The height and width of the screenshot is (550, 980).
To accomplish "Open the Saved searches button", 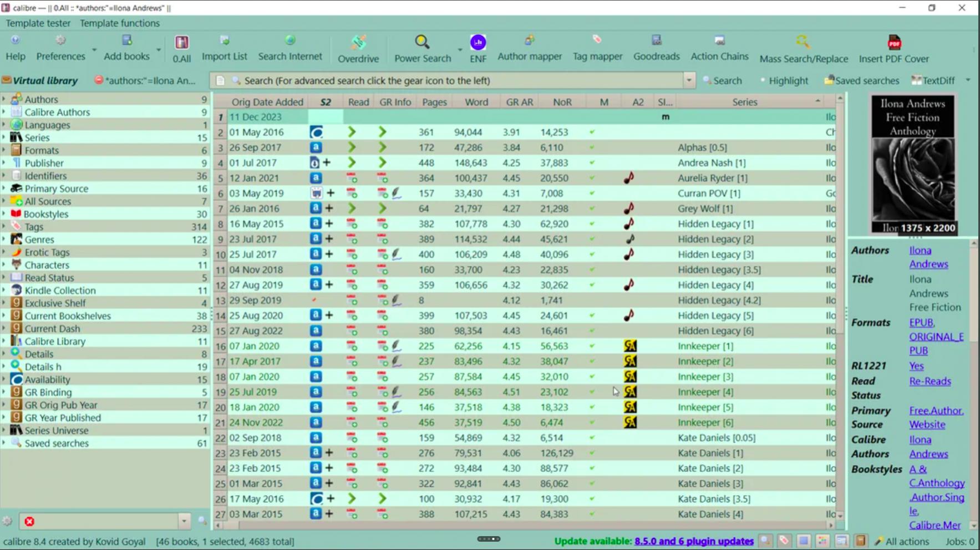I will [x=861, y=80].
